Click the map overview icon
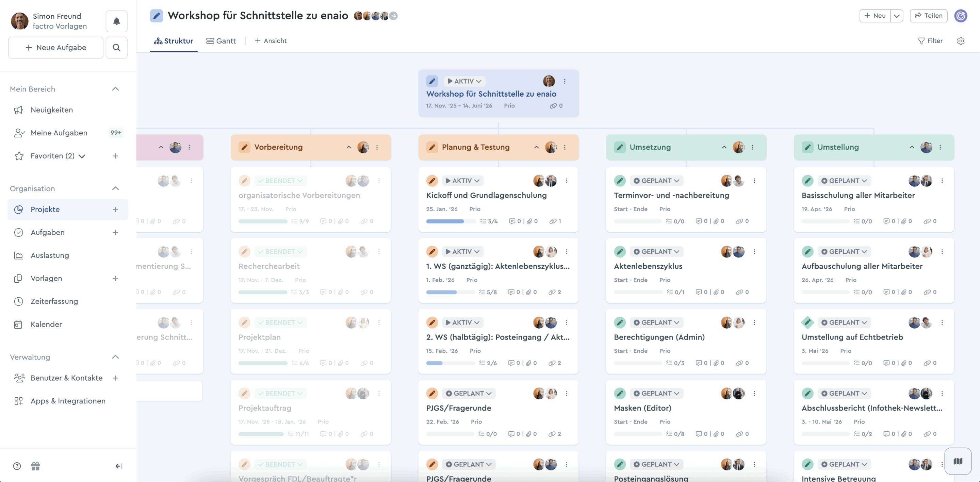The height and width of the screenshot is (482, 980). (x=958, y=461)
